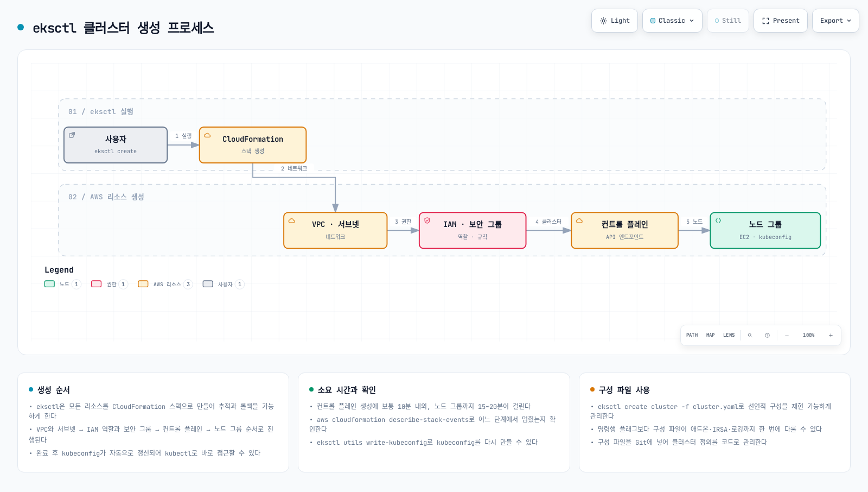
Task: Click the '1 실행' edge label
Action: tap(183, 136)
